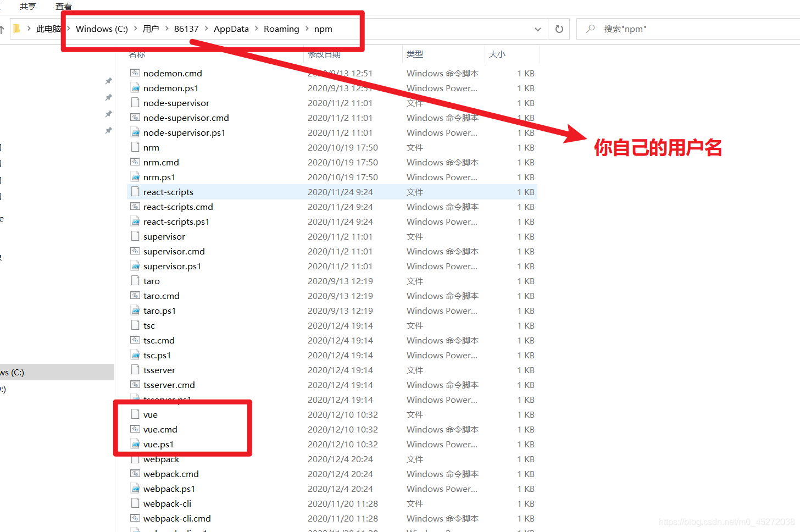
Task: Click the nrm.ps1 file icon
Action: 135,176
